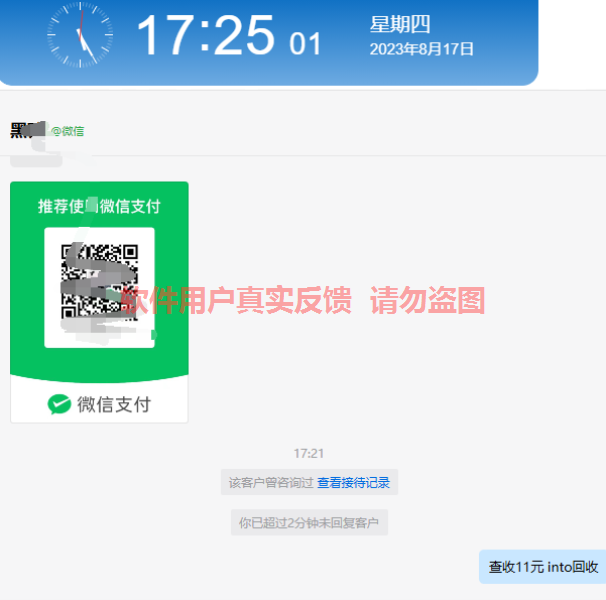
Task: Click the blurred contact name in chat header
Action: click(28, 130)
